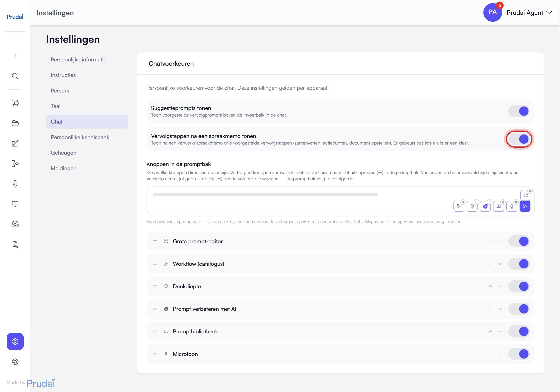Grab the drag handle of the Microfoon row
Viewport: 560px width, 392px height.
(155, 354)
